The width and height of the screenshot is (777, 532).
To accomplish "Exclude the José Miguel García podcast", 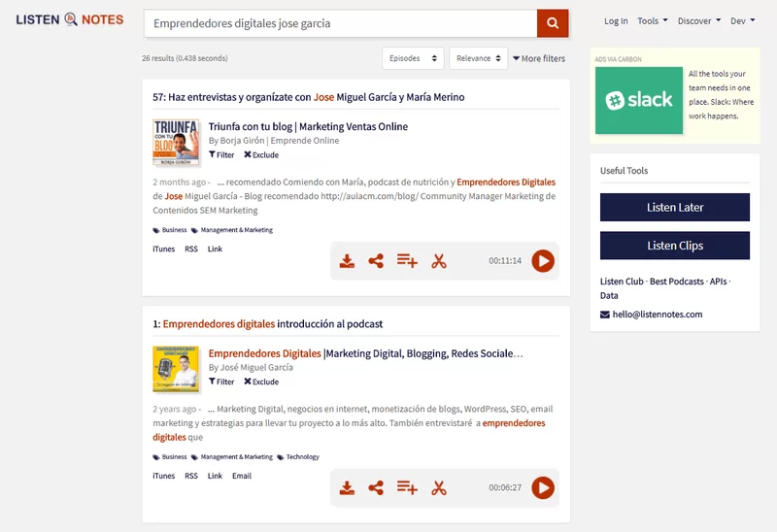I will (x=261, y=382).
